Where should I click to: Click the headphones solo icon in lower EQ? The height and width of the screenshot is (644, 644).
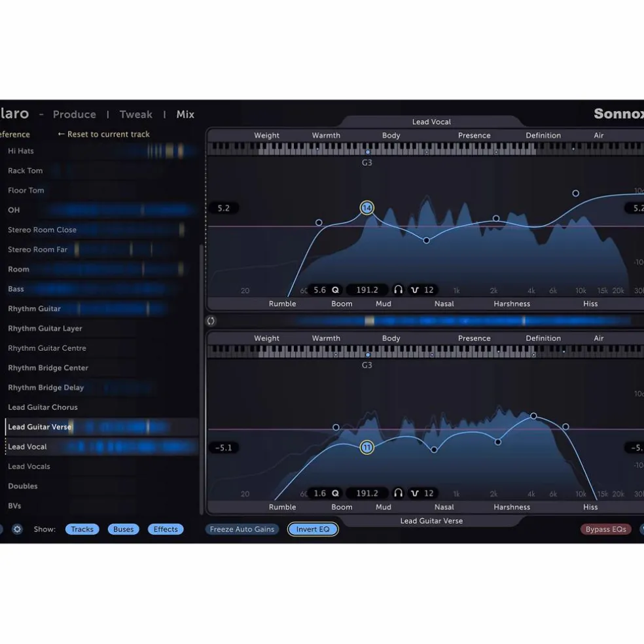coord(398,493)
